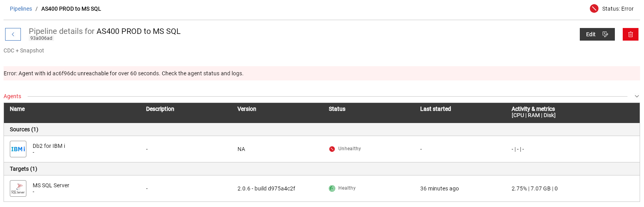Click the Pipeline details heading
Image resolution: width=644 pixels, height=207 pixels.
pos(105,31)
